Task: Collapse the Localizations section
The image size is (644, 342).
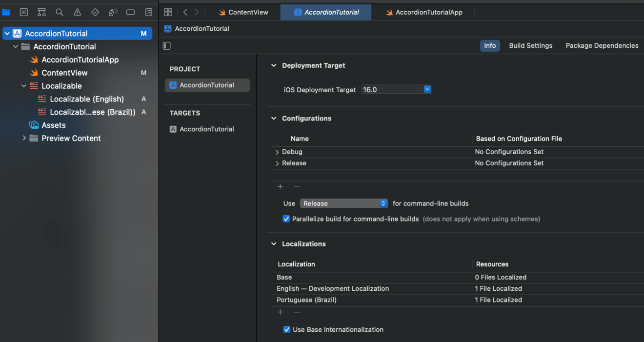Action: [x=273, y=243]
